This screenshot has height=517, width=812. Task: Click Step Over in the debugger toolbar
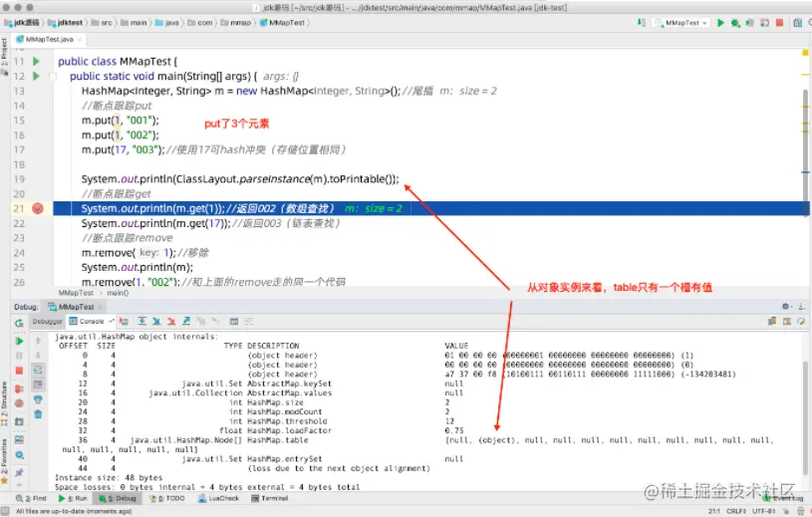click(141, 322)
